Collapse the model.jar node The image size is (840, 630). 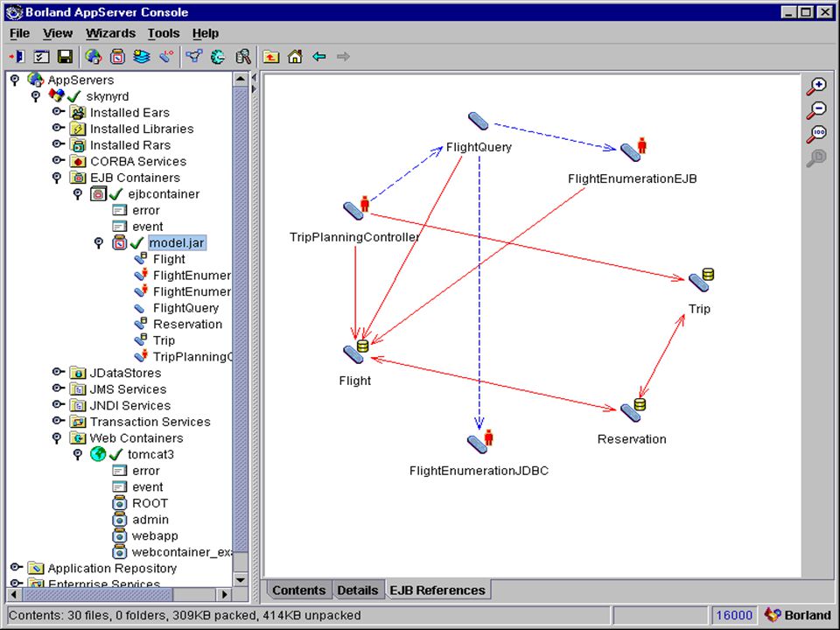point(99,243)
